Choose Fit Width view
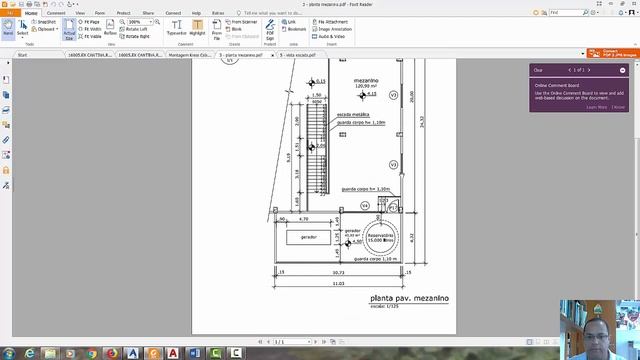This screenshot has width=640, height=360. click(x=90, y=29)
